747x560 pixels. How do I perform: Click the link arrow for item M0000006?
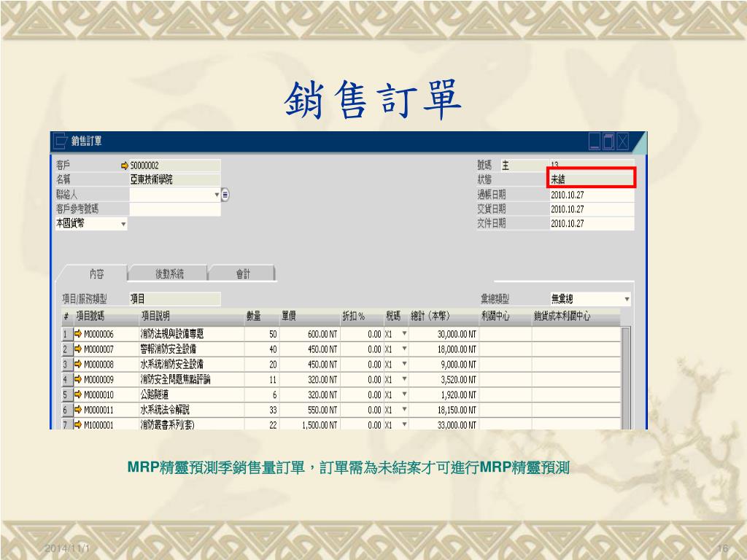pyautogui.click(x=78, y=334)
